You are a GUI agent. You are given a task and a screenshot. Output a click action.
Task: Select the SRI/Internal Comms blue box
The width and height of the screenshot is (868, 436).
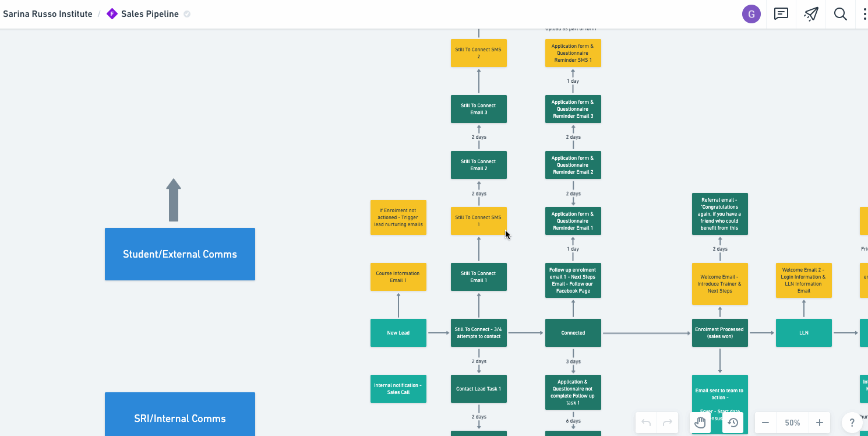point(180,414)
